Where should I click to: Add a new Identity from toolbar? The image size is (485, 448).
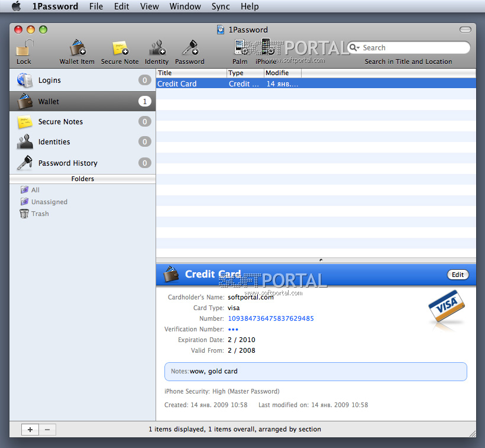(x=157, y=48)
